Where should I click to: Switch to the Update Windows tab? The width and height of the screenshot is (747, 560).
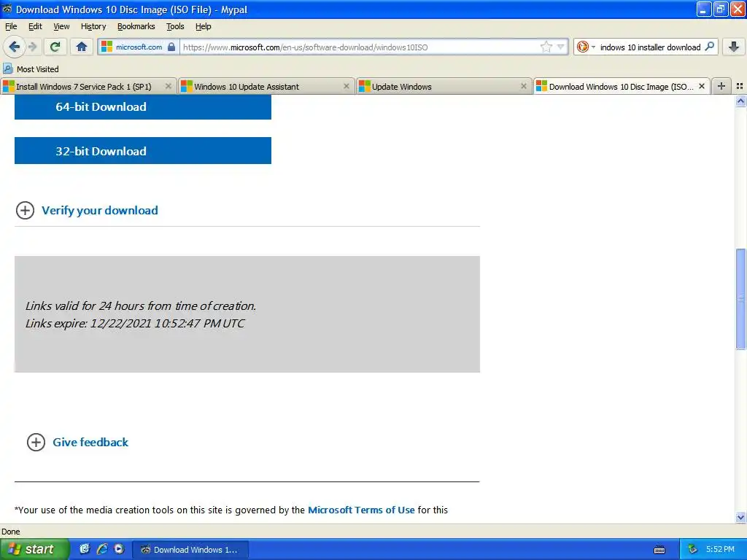tap(444, 86)
